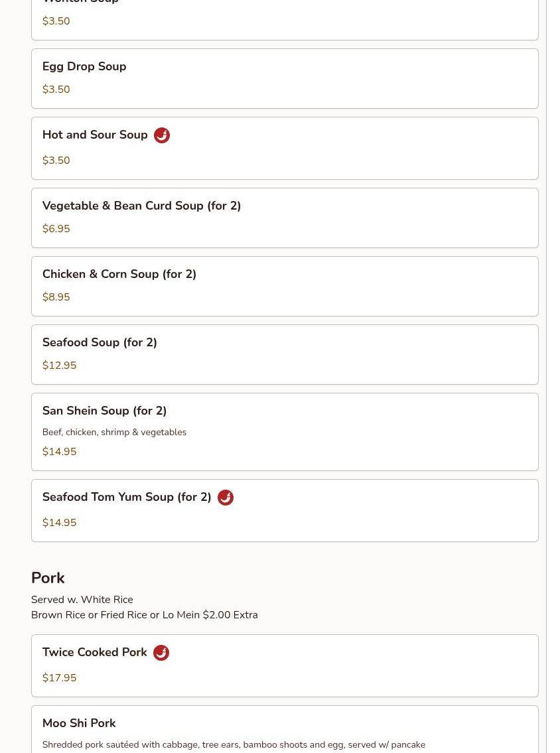Click the $17.95 Twice Cooked Pork price

click(59, 677)
